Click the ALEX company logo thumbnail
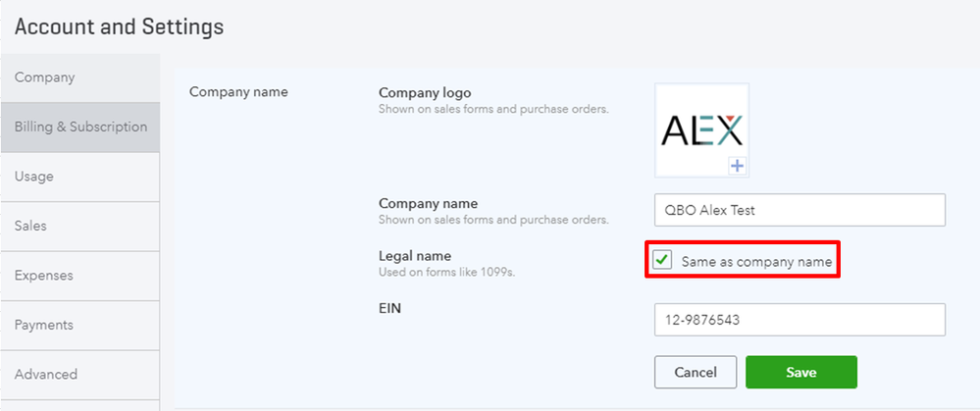Image resolution: width=980 pixels, height=411 pixels. click(x=701, y=129)
